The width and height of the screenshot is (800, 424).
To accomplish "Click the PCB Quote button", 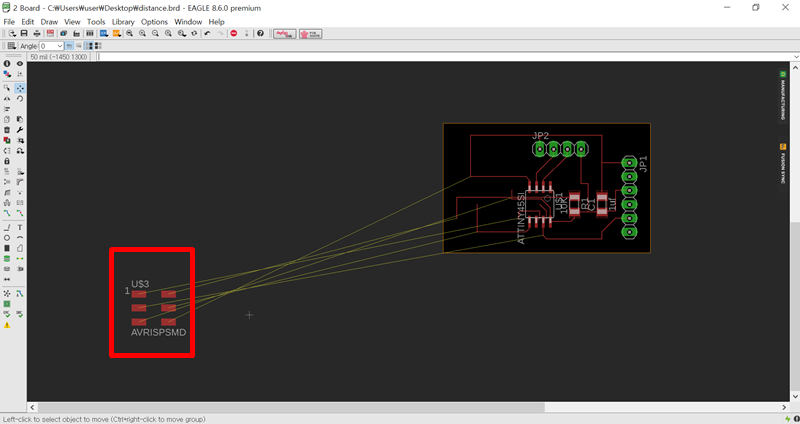I will (311, 34).
